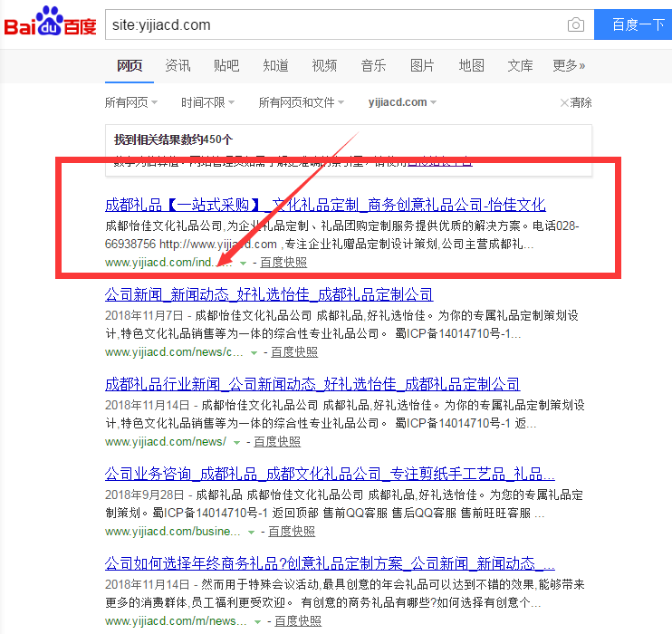Switch to the 贴吧 tab
The height and width of the screenshot is (634, 672).
226,65
